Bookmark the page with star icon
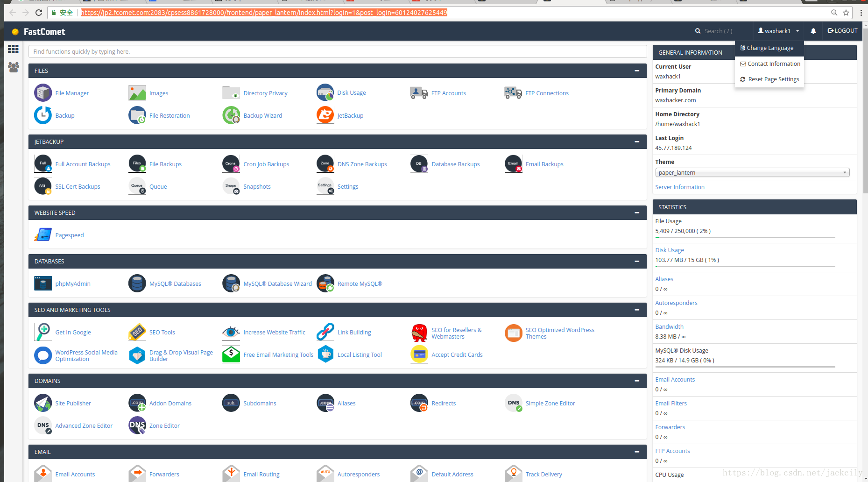This screenshot has height=482, width=868. (846, 13)
